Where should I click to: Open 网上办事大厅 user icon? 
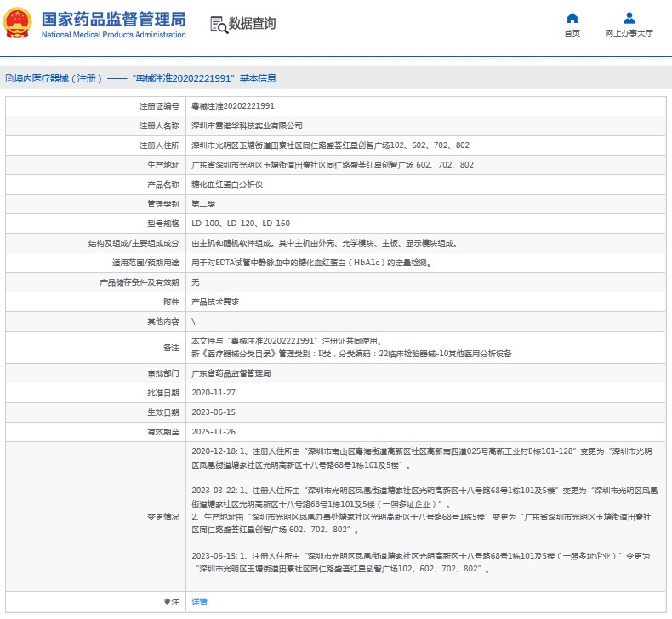click(629, 18)
